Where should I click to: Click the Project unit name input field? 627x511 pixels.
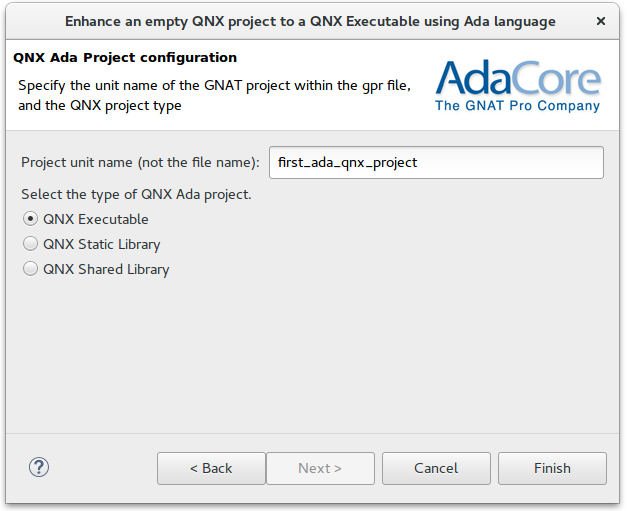coord(436,162)
